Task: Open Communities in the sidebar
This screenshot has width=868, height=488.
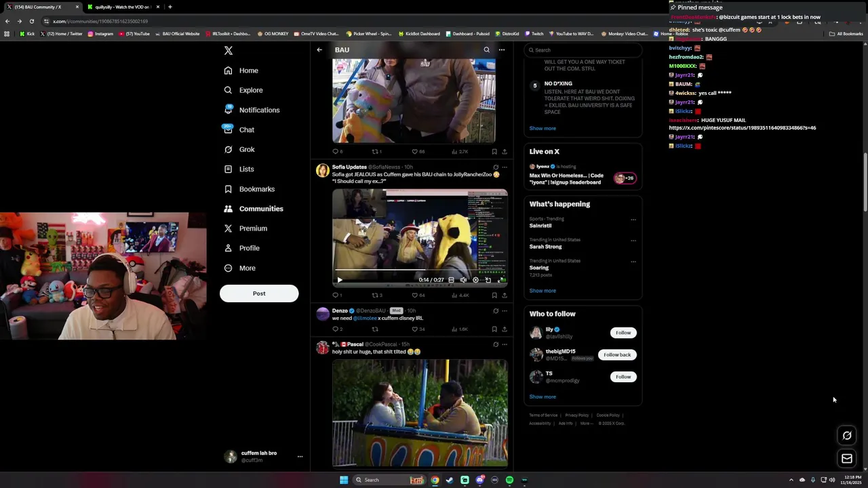Action: [254, 209]
